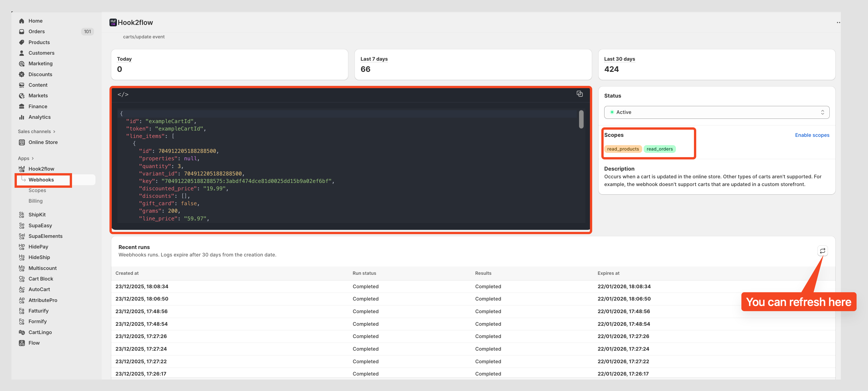This screenshot has width=868, height=391.
Task: Click the copy code icon
Action: click(x=580, y=94)
